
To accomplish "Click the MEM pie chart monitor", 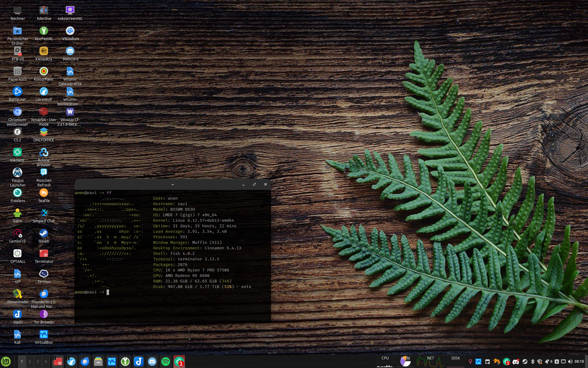I will (405, 362).
